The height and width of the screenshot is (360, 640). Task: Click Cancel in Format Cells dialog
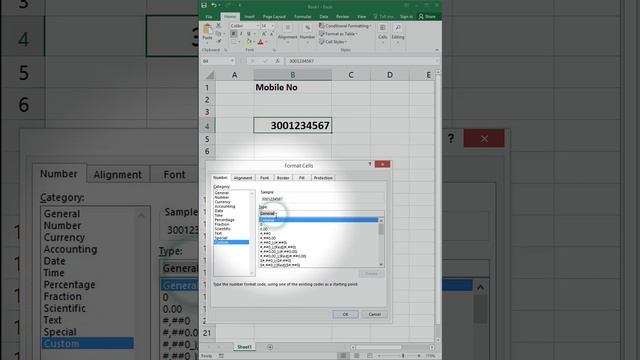tap(374, 314)
